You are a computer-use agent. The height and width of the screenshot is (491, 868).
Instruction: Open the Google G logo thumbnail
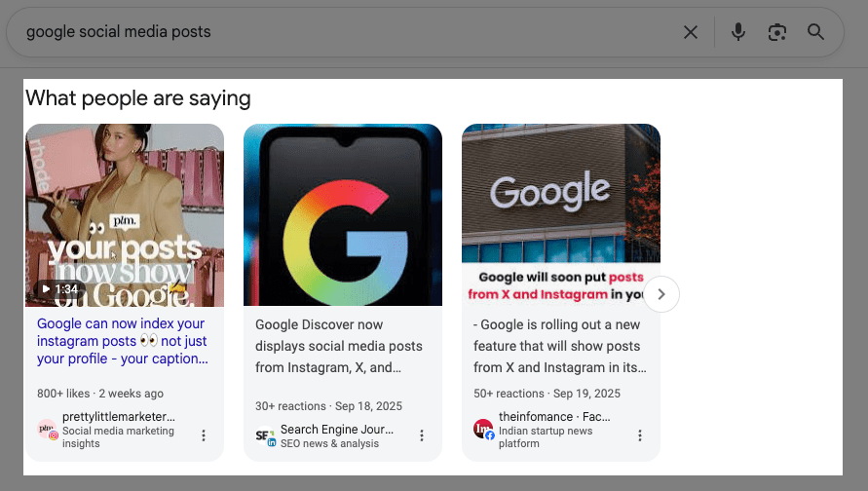coord(343,214)
